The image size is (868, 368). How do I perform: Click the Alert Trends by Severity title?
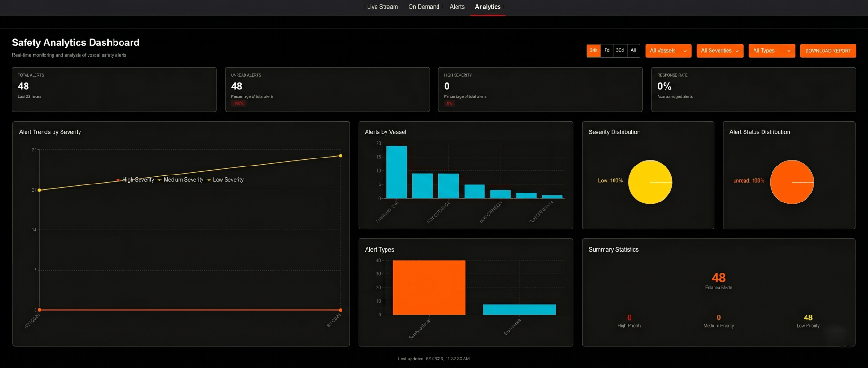50,132
